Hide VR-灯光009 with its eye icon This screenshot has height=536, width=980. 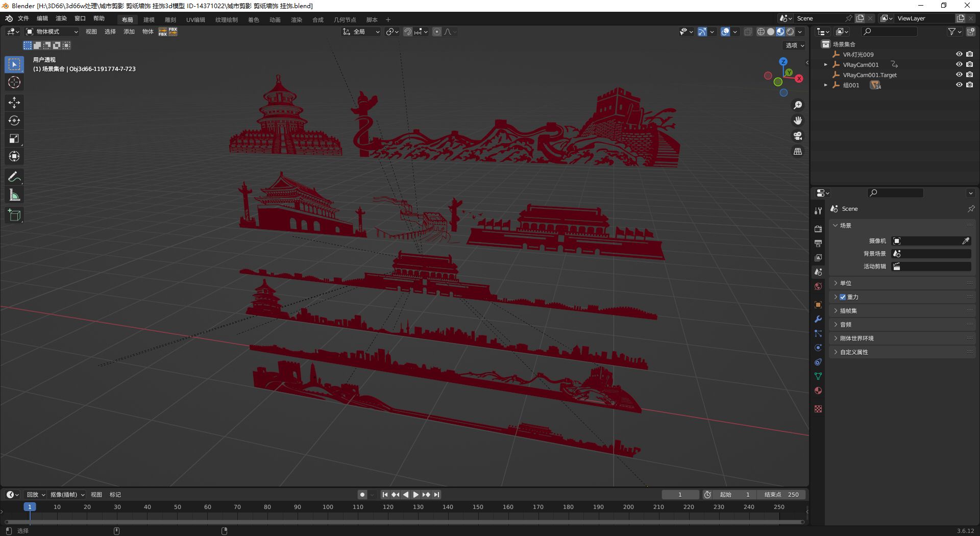coord(959,54)
